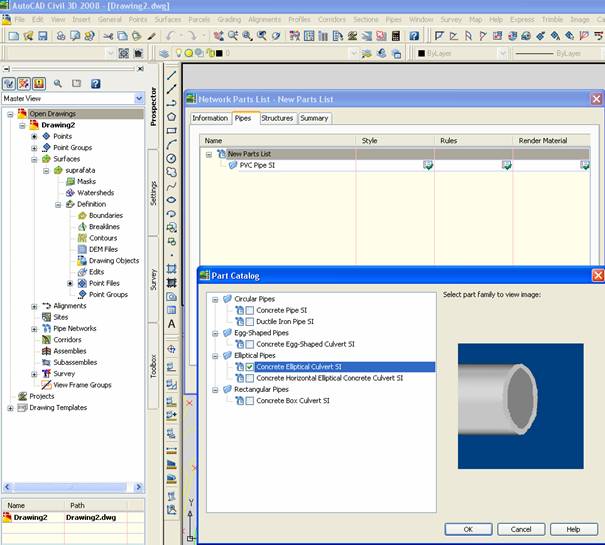Select the Contours item under Definition
605x545 pixels.
point(103,238)
